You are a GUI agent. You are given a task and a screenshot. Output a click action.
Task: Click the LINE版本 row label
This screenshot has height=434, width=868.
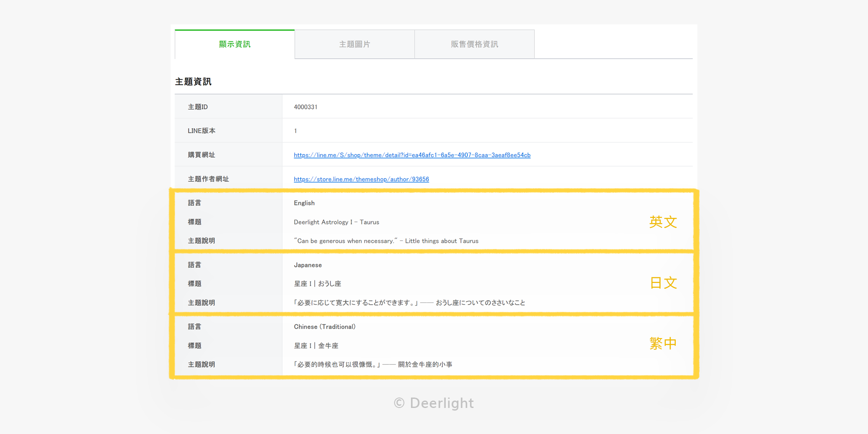pos(201,131)
